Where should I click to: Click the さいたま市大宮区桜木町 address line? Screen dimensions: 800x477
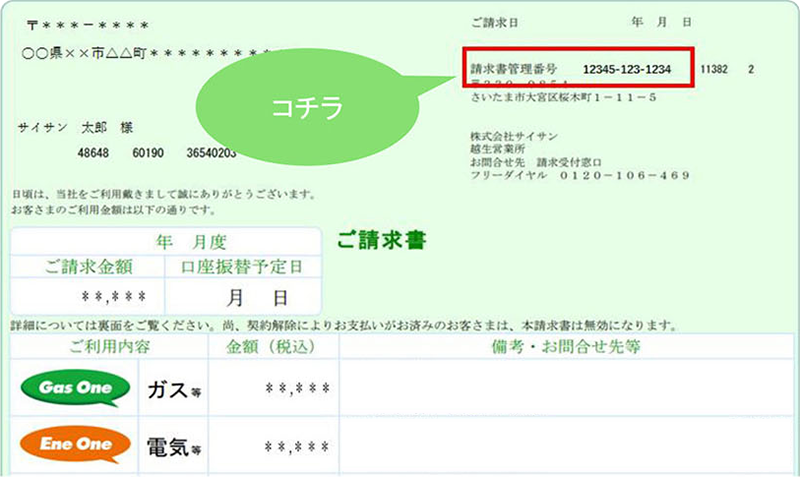click(x=563, y=97)
